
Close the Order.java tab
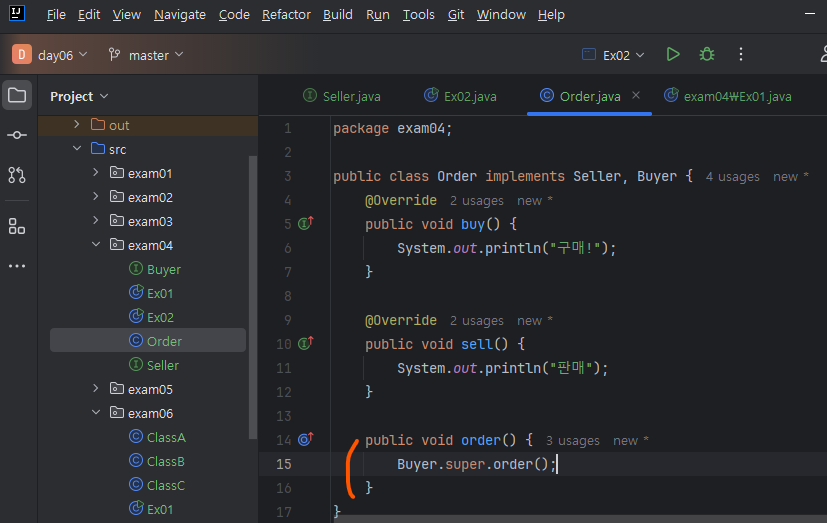pyautogui.click(x=636, y=95)
